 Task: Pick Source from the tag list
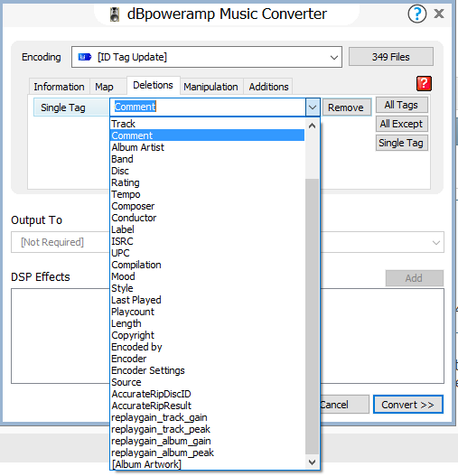tap(207, 382)
